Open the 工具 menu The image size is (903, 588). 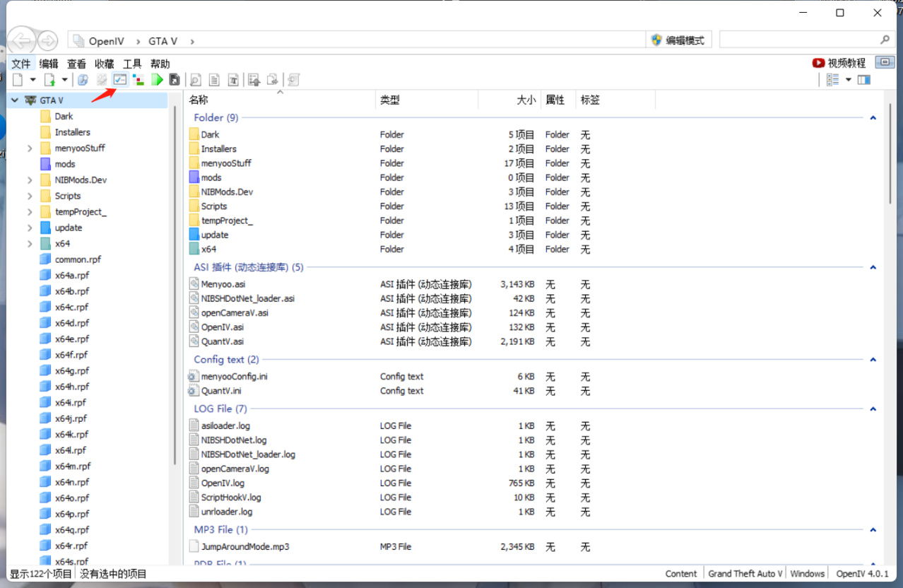(132, 64)
